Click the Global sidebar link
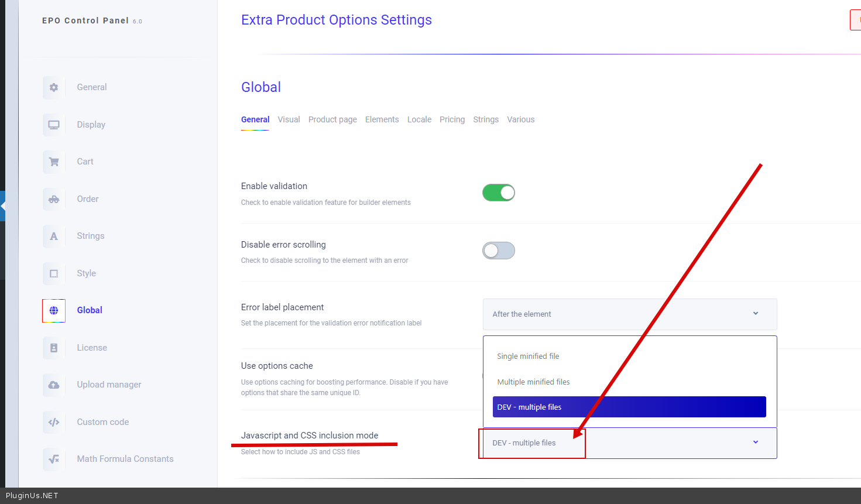Screen dimensions: 861x504 pos(90,310)
